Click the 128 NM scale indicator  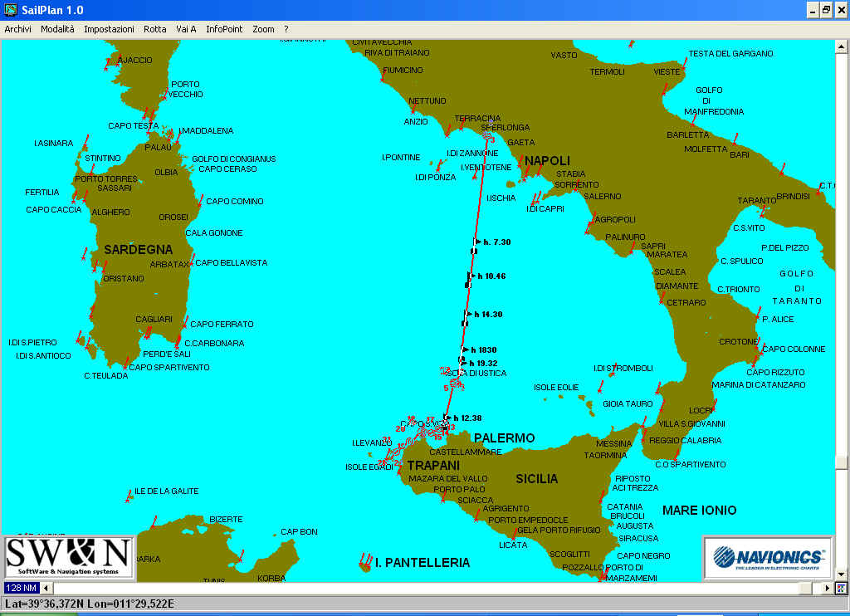(x=21, y=589)
